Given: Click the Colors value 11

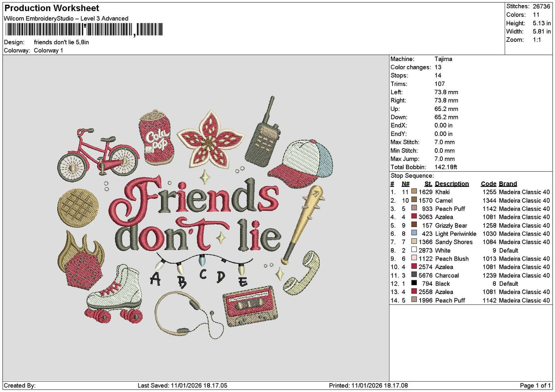Looking at the screenshot, I should (x=536, y=15).
